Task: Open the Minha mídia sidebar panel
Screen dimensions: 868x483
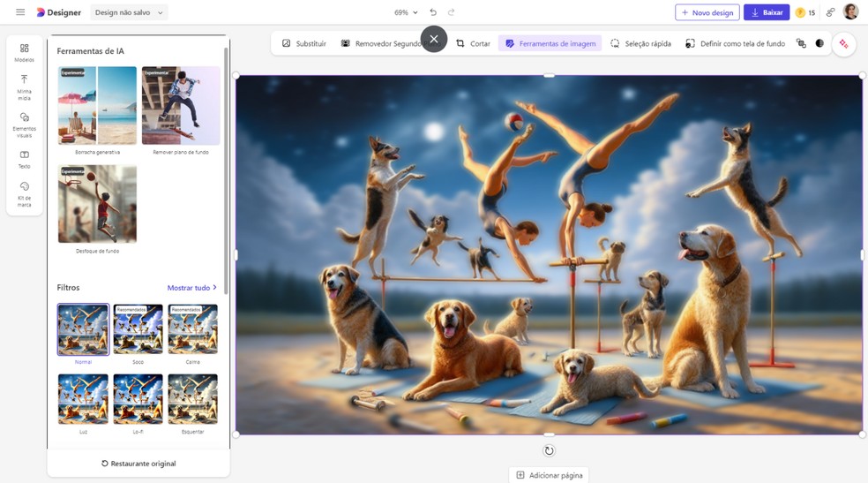Action: (25, 87)
